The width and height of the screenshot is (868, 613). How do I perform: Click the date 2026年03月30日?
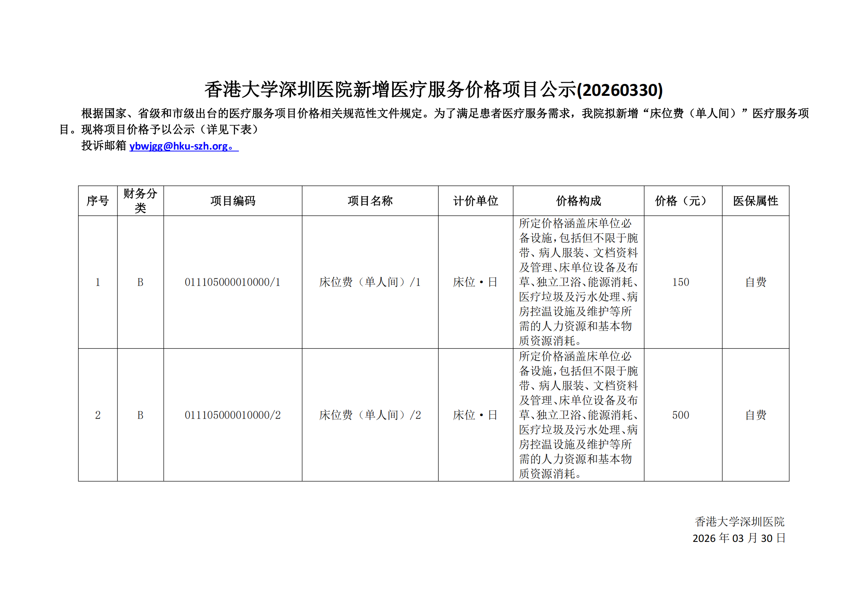click(x=739, y=538)
